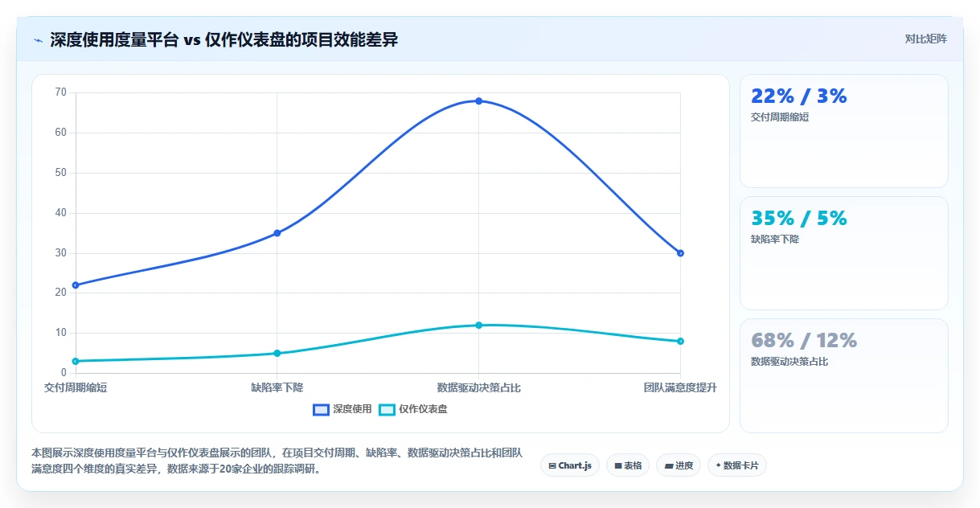The image size is (980, 508).
Task: Click the blue data point at 交付周期缩短
Action: (76, 285)
